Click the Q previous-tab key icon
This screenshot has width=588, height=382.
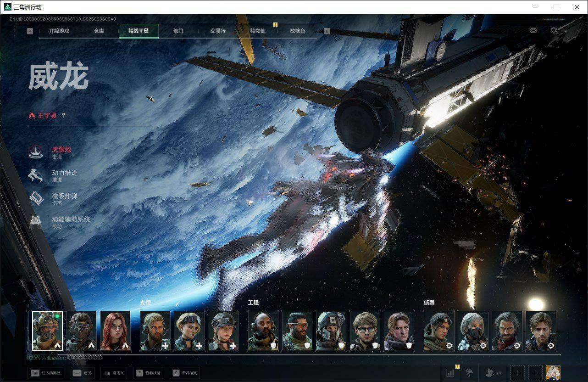coord(30,31)
